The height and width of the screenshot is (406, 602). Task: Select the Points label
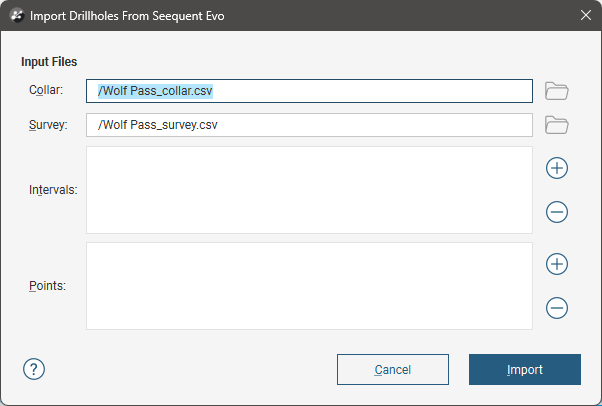point(48,285)
